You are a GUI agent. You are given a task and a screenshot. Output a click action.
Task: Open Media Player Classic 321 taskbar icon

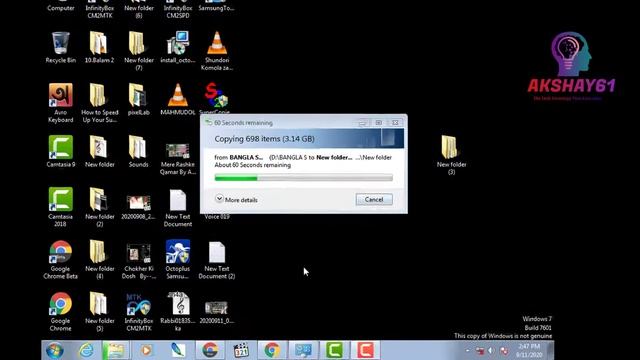[241, 350]
